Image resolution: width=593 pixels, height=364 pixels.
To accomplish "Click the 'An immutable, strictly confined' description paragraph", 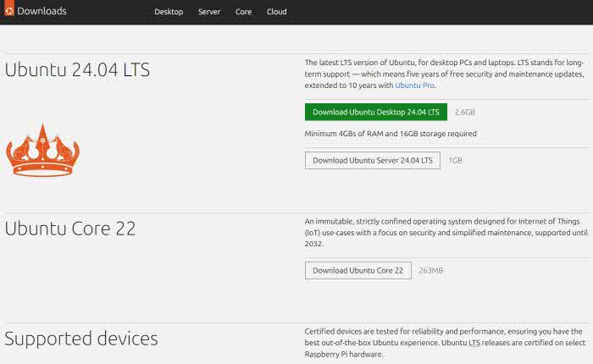I will pos(446,233).
